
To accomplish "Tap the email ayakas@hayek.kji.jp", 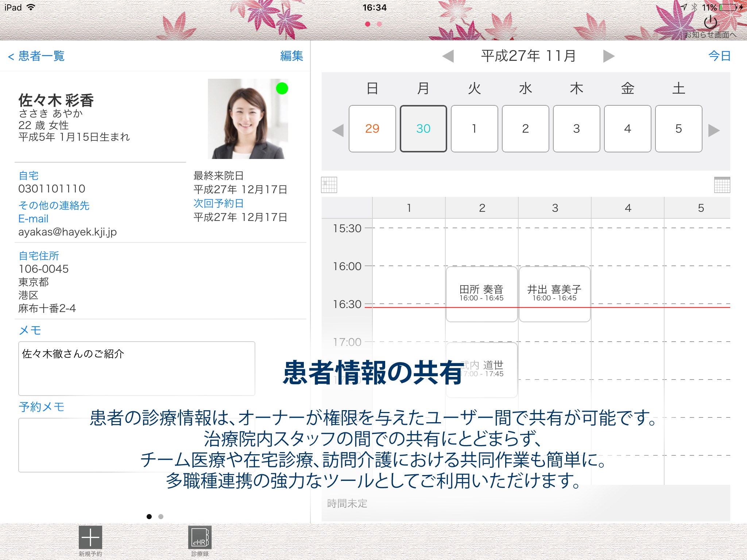I will (67, 232).
